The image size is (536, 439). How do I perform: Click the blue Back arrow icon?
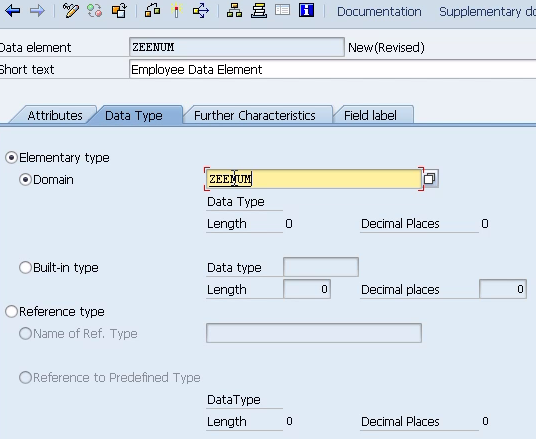[13, 11]
